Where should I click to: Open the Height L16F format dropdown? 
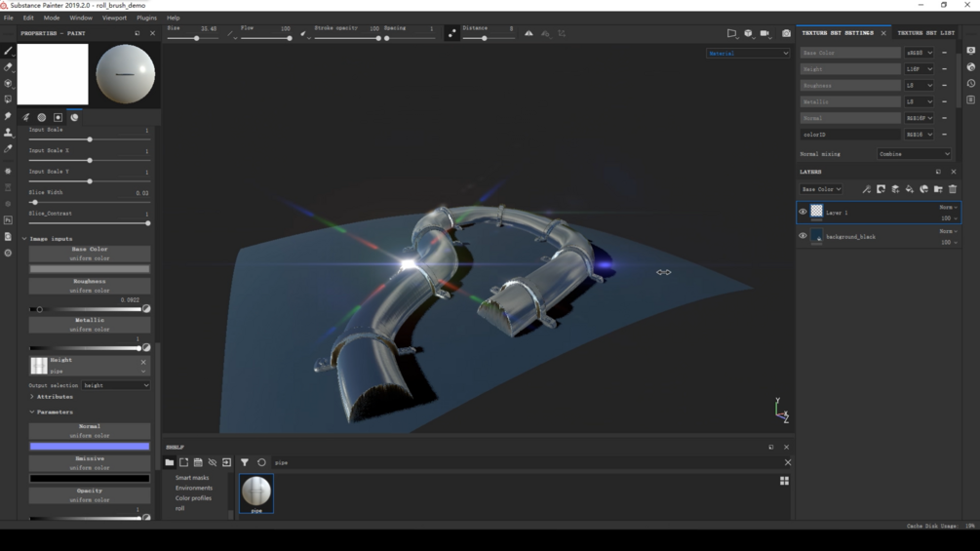pyautogui.click(x=919, y=68)
